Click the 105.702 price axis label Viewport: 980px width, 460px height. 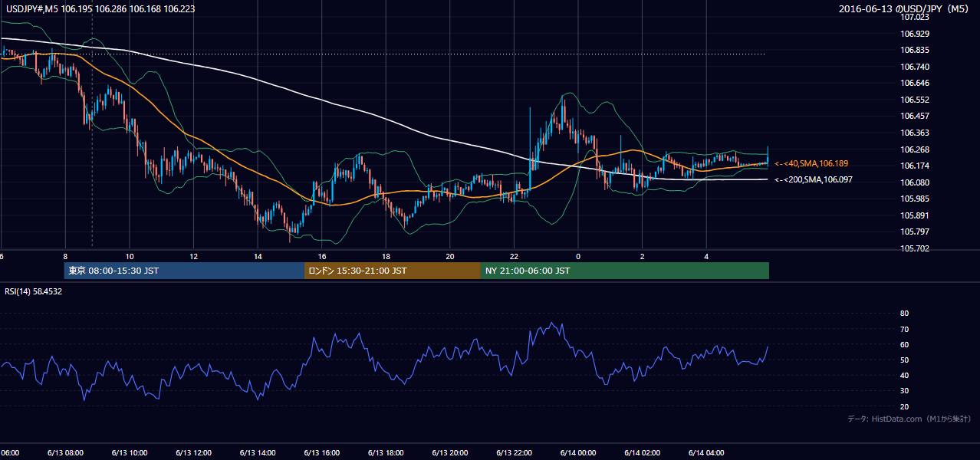coord(915,248)
